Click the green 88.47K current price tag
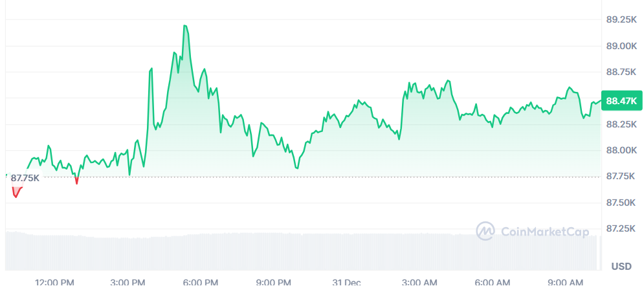Image resolution: width=644 pixels, height=286 pixels. click(621, 101)
